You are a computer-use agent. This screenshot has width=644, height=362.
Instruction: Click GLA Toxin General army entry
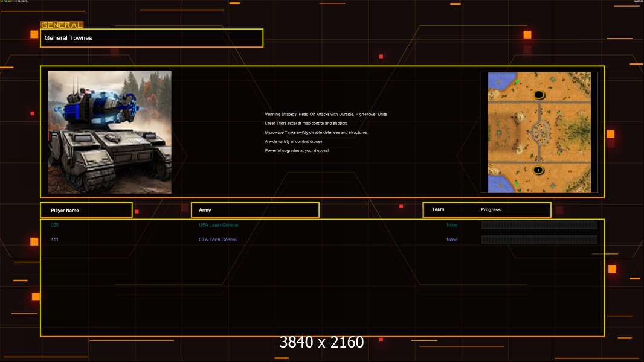[218, 240]
